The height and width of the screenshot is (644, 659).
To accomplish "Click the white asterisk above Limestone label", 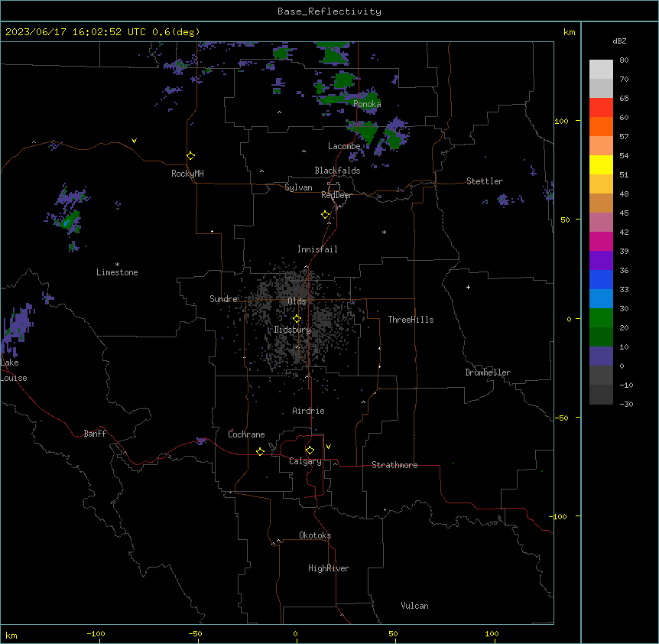I will click(117, 265).
